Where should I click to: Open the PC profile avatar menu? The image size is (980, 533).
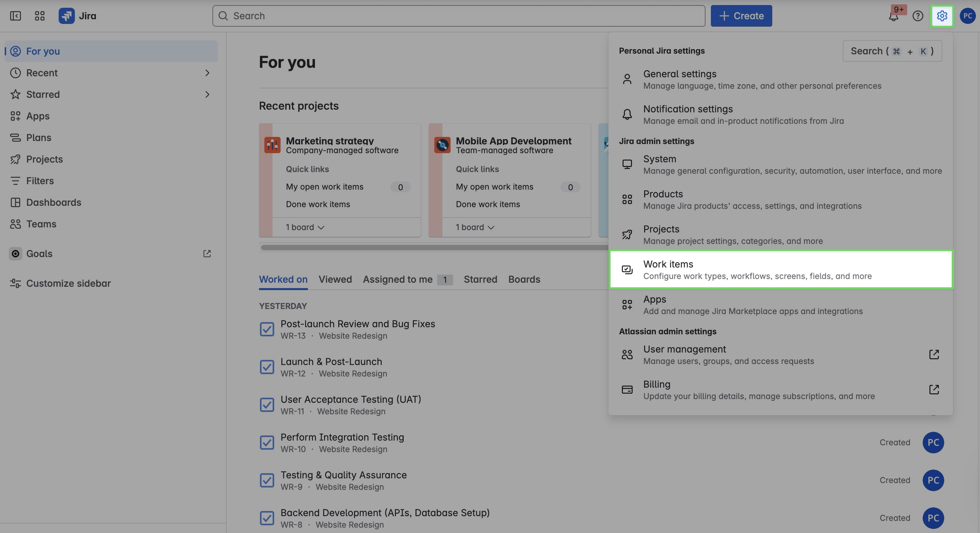pos(967,16)
